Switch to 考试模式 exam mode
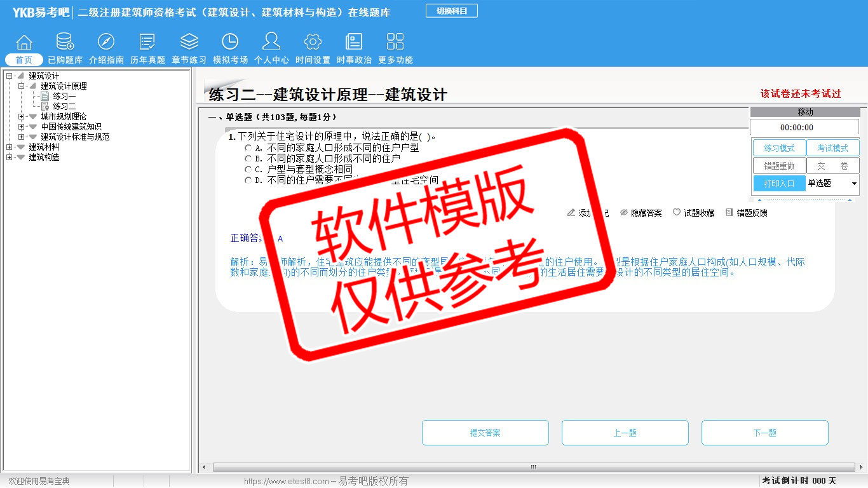Viewport: 868px width, 488px height. pos(833,148)
